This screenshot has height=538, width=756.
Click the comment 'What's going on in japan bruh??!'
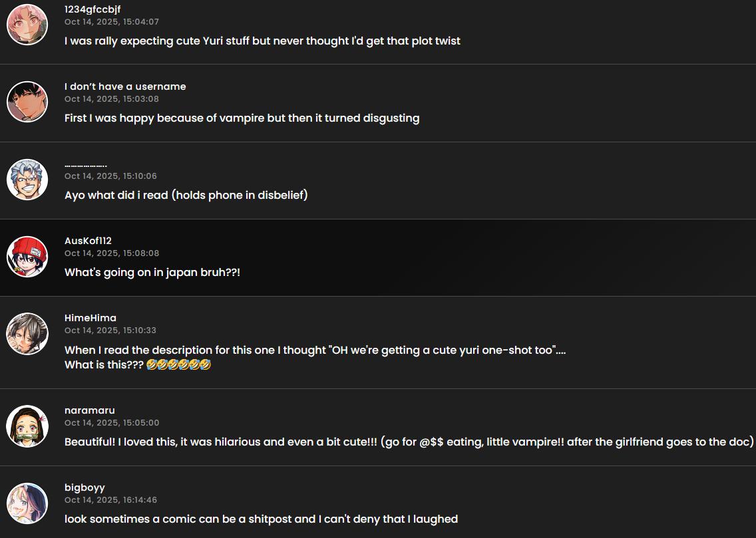152,273
